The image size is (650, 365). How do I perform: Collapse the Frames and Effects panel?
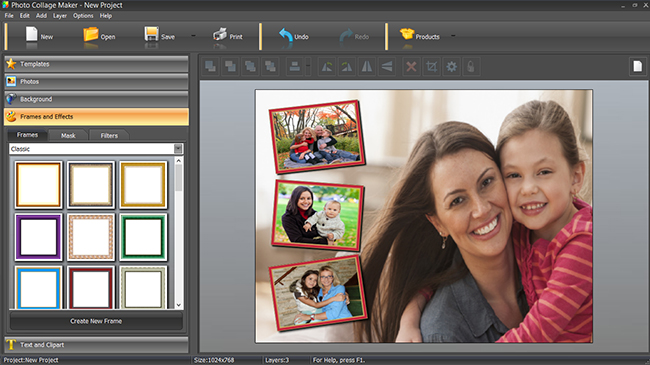[x=96, y=117]
